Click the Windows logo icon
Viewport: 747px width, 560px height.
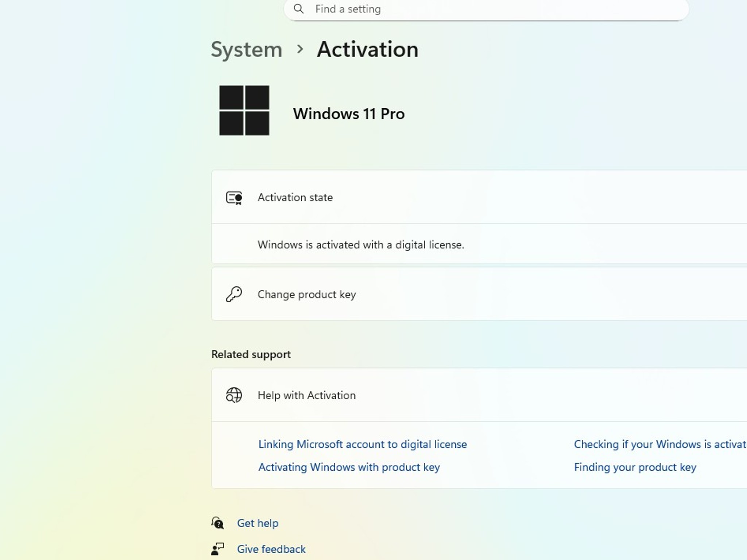coord(244,110)
